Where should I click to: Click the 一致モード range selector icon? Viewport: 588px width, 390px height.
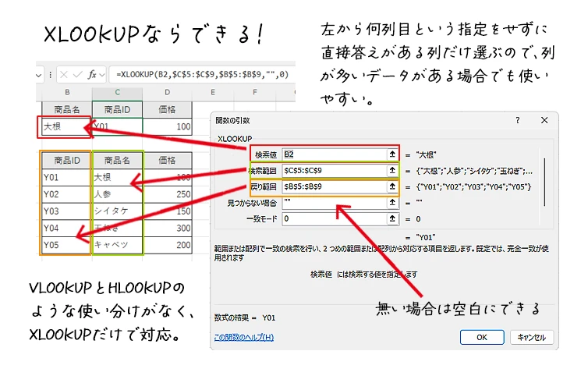pyautogui.click(x=392, y=218)
